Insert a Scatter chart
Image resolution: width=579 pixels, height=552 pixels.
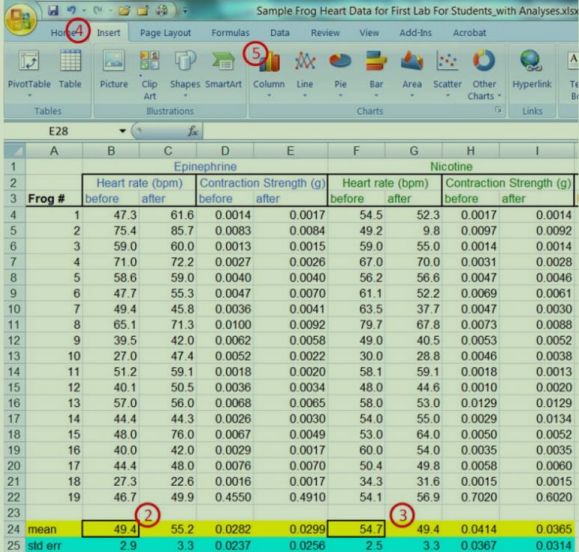[447, 74]
